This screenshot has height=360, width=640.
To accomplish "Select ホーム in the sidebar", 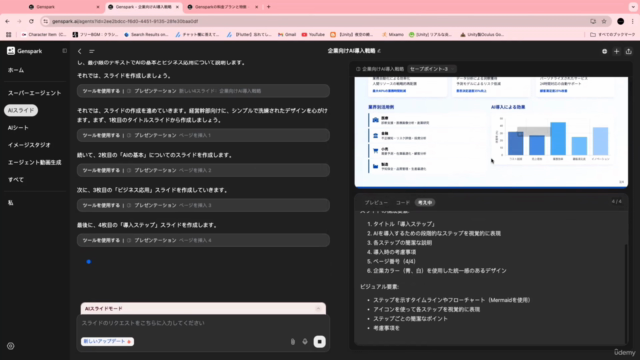I will [x=16, y=70].
